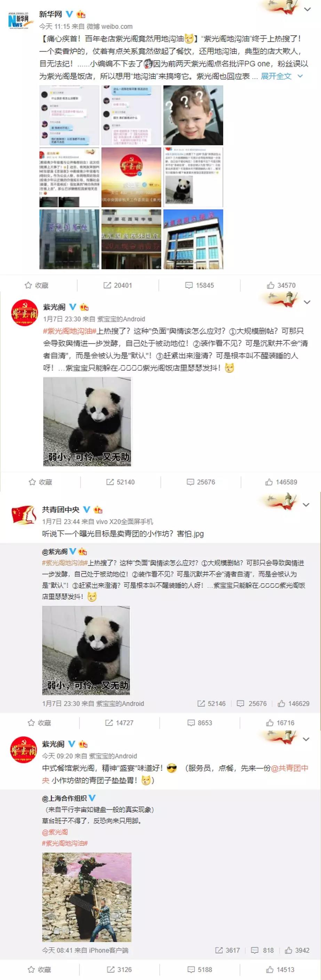
Task: Open comments showing 25676 on 紫光阁 post
Action: [201, 482]
